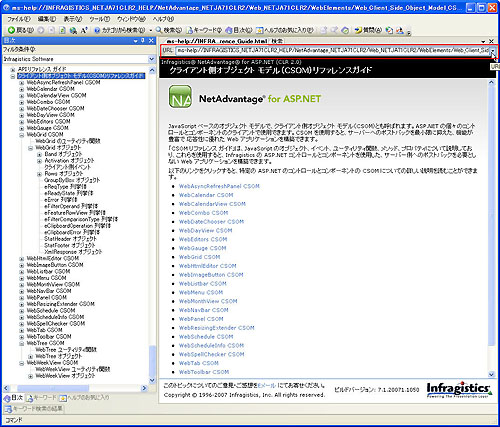This screenshot has height=427, width=500.
Task: Open the 目次 panel window position dropdown
Action: 136,41
